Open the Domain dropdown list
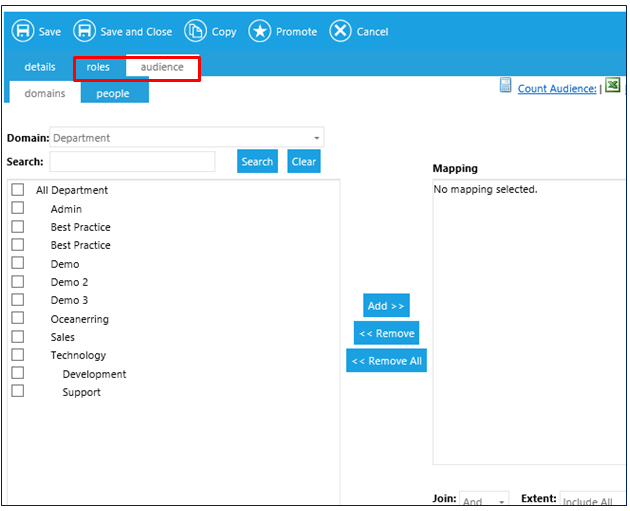The image size is (630, 511). point(187,138)
